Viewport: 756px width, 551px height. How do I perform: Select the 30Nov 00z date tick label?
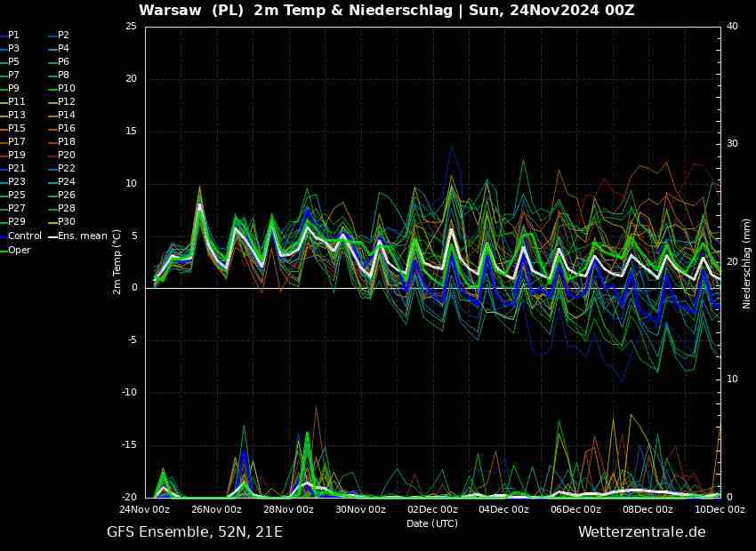coord(360,509)
